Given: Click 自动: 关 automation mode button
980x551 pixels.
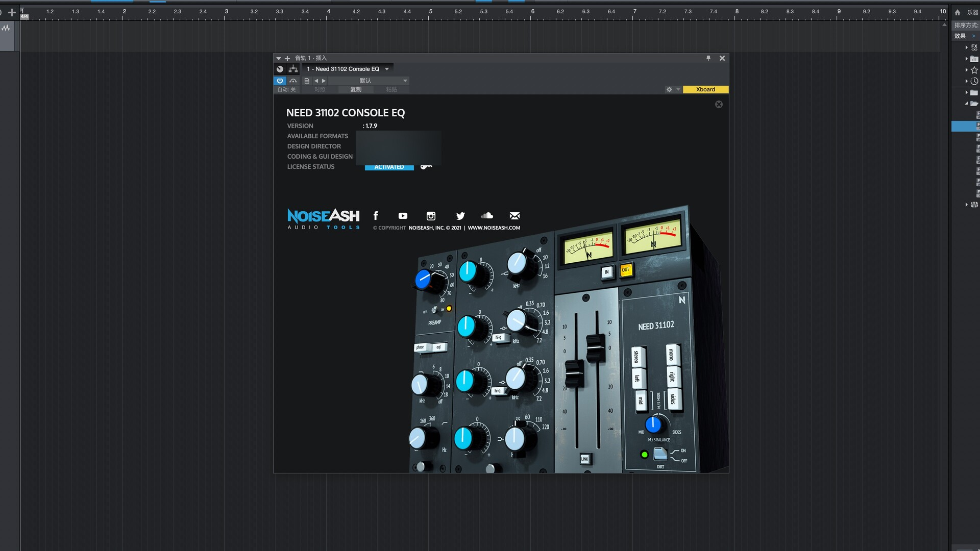Looking at the screenshot, I should click(287, 89).
